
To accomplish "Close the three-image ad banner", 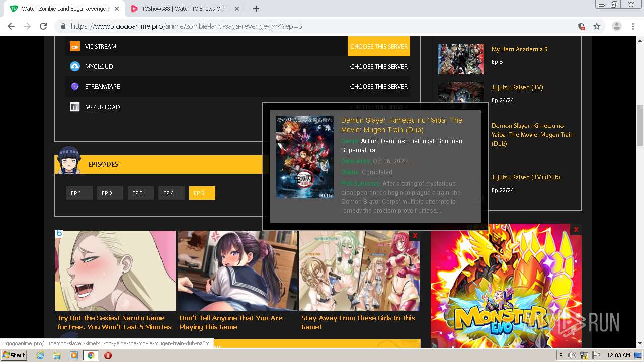I will pyautogui.click(x=415, y=236).
